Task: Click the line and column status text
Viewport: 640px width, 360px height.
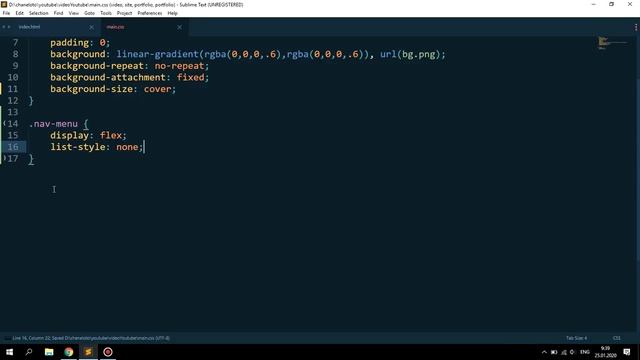Action: 91,338
